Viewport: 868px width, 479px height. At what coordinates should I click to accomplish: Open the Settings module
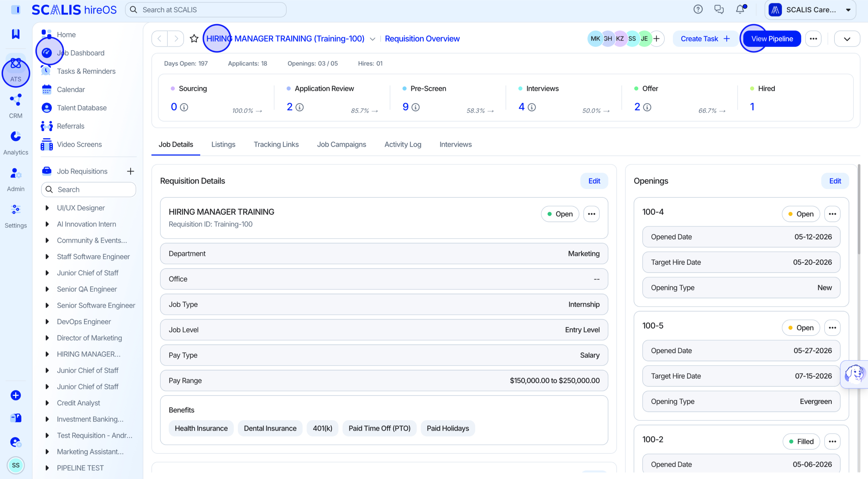pos(16,216)
